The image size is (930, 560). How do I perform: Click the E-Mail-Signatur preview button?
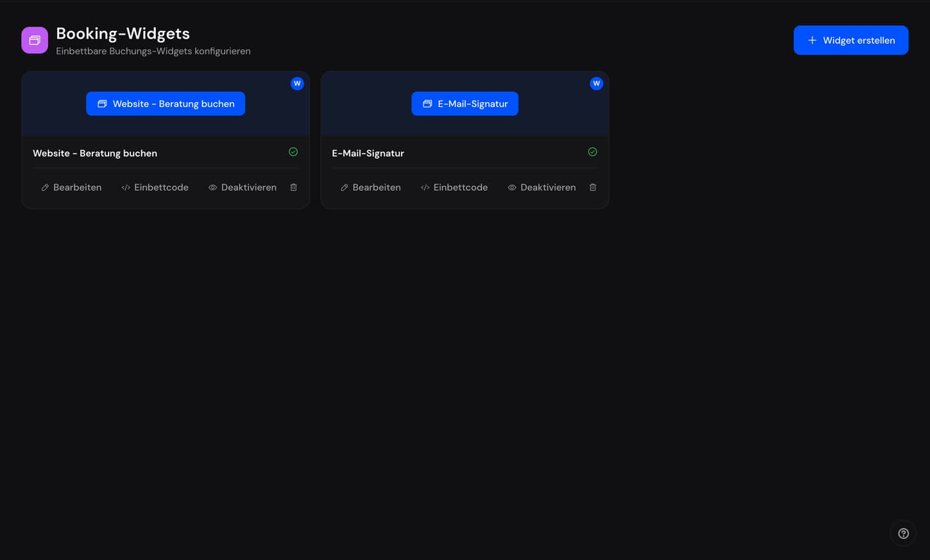[465, 104]
